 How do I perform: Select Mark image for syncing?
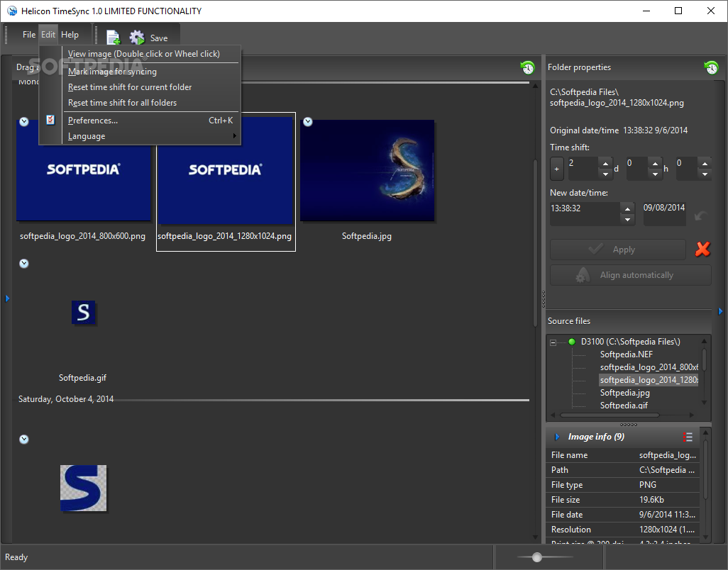112,72
